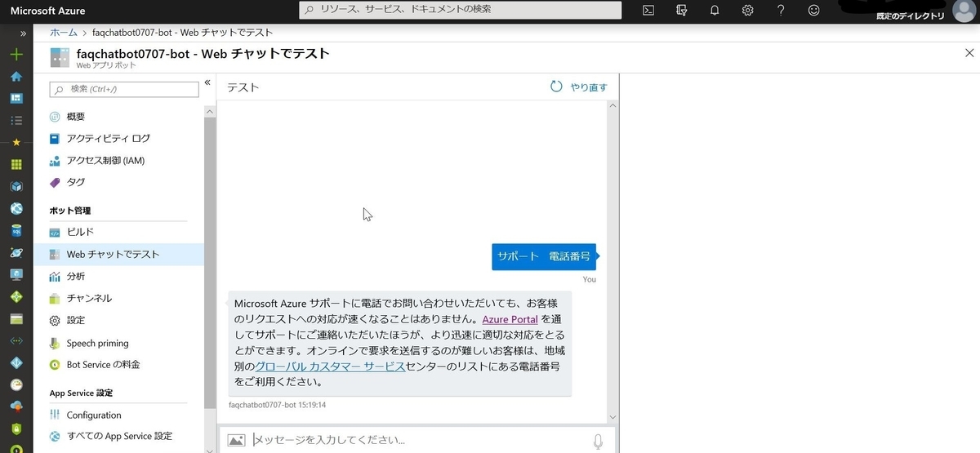Collapse the resource menu with « icon
Viewport: 980px width, 453px height.
click(x=207, y=82)
